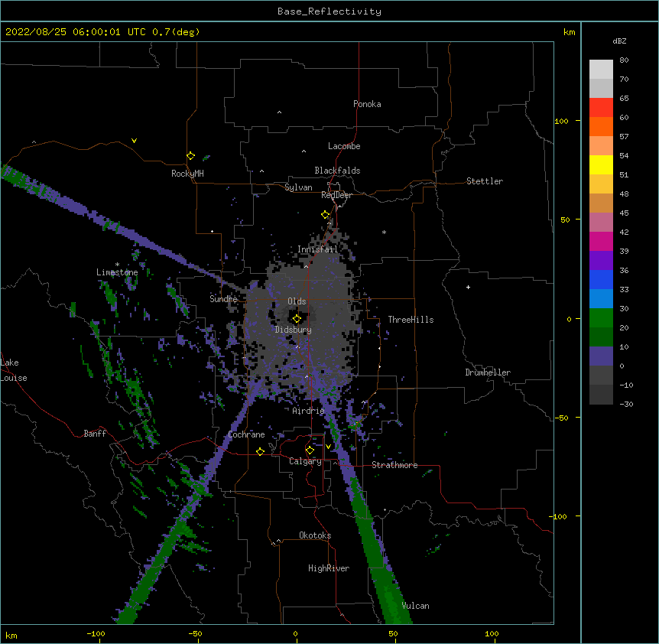Click the Innisfail city label
This screenshot has height=644, width=659.
click(318, 249)
